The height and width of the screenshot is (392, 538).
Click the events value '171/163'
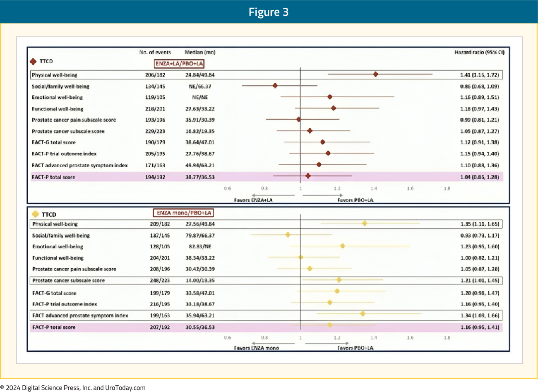155,165
